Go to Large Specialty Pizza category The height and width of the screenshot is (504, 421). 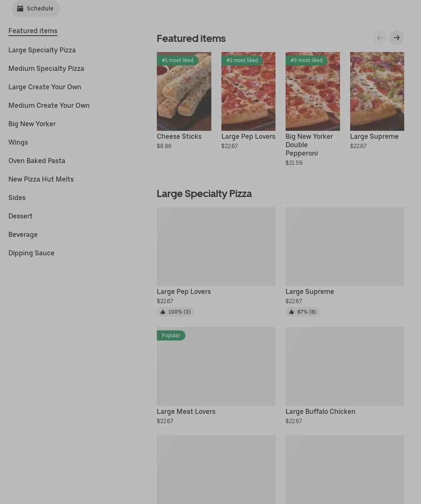coord(42,50)
